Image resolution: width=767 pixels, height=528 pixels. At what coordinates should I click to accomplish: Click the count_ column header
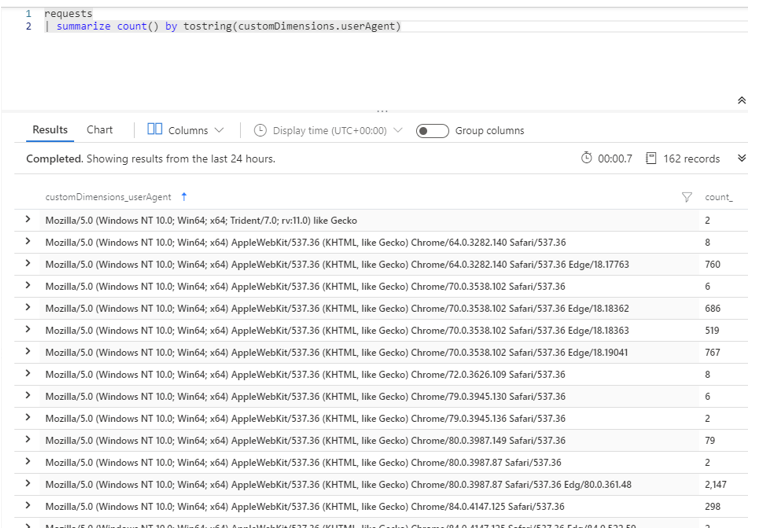point(719,197)
